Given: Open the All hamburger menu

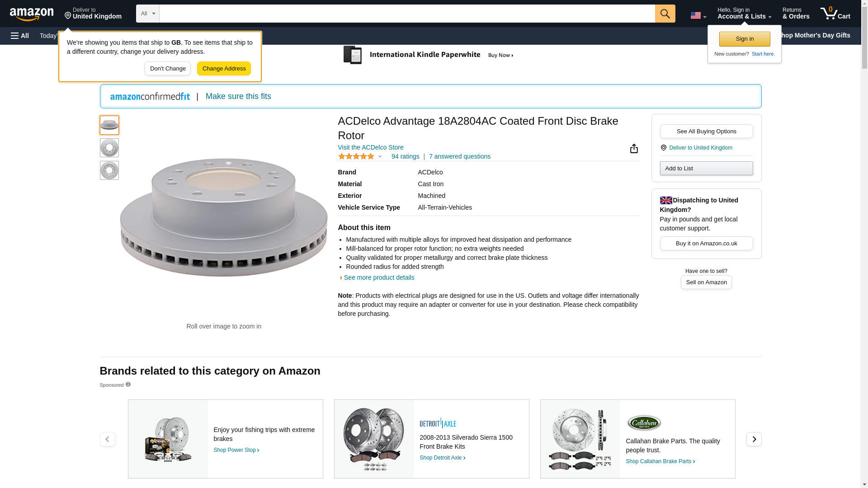Looking at the screenshot, I should [20, 36].
